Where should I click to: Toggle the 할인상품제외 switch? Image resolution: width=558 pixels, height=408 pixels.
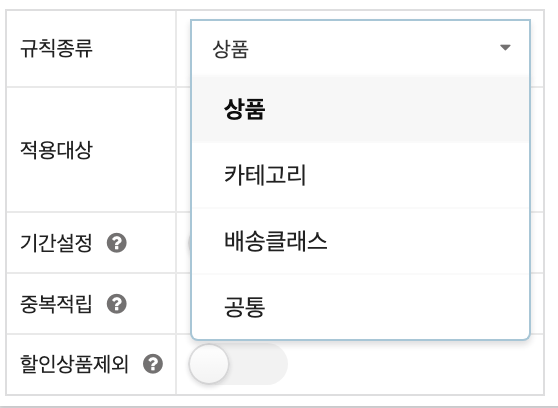click(x=238, y=364)
